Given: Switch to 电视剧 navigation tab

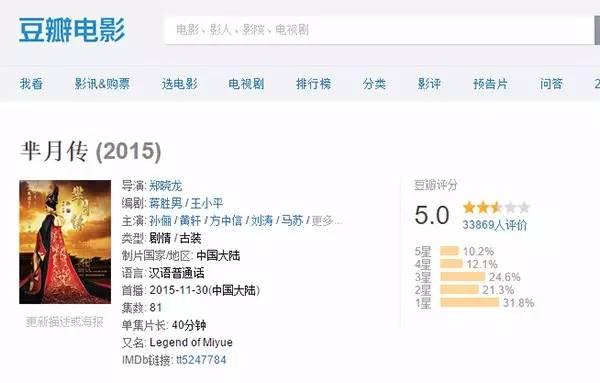Looking at the screenshot, I should pyautogui.click(x=246, y=84).
